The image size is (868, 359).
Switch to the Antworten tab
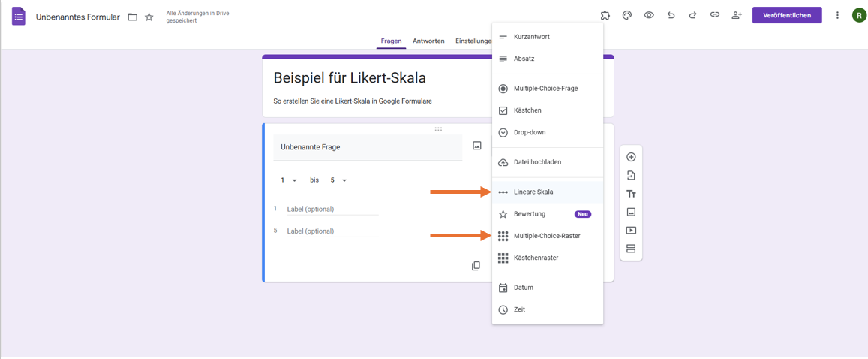[428, 41]
